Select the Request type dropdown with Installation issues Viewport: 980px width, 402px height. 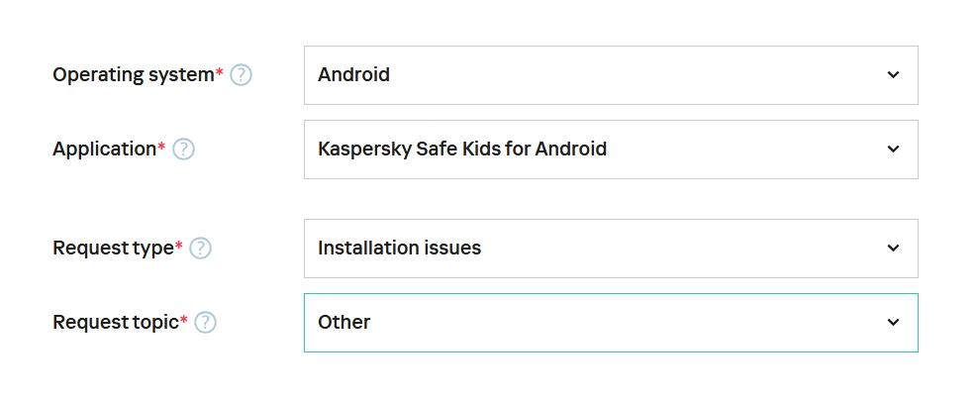594,249
